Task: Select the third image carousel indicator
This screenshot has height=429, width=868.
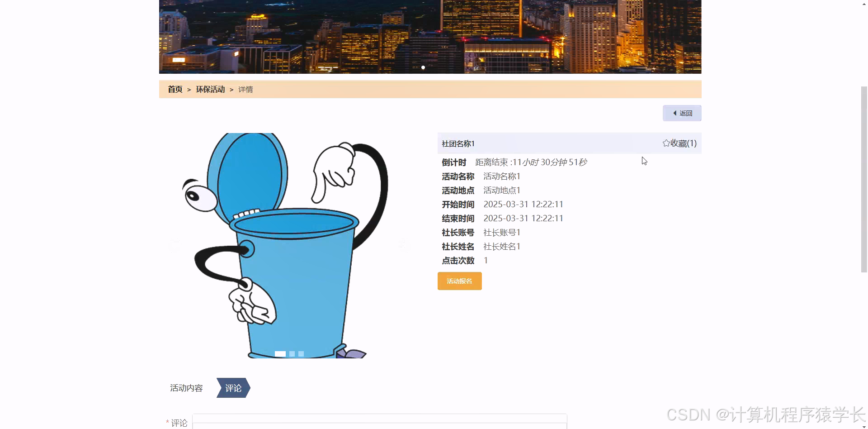Action: [x=301, y=354]
